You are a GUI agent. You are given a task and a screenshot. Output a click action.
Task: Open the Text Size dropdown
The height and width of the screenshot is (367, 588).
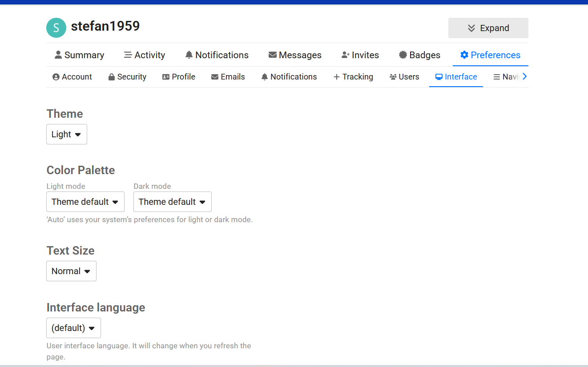coord(71,271)
